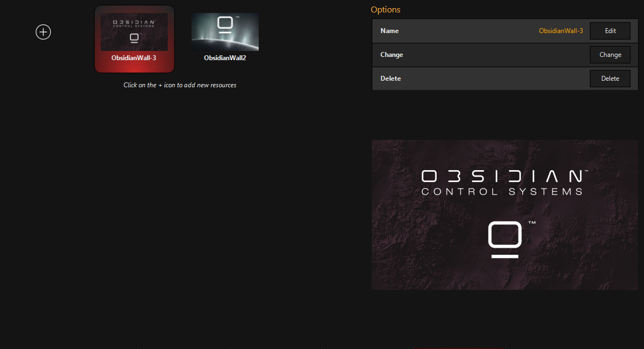Click the 'Options' panel heading

[x=385, y=9]
